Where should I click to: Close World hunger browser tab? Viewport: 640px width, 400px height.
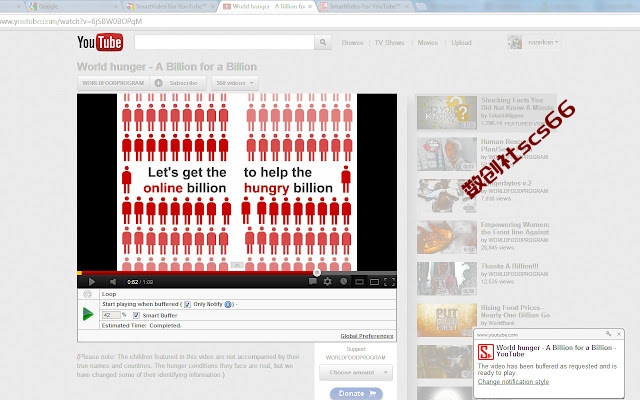(310, 7)
